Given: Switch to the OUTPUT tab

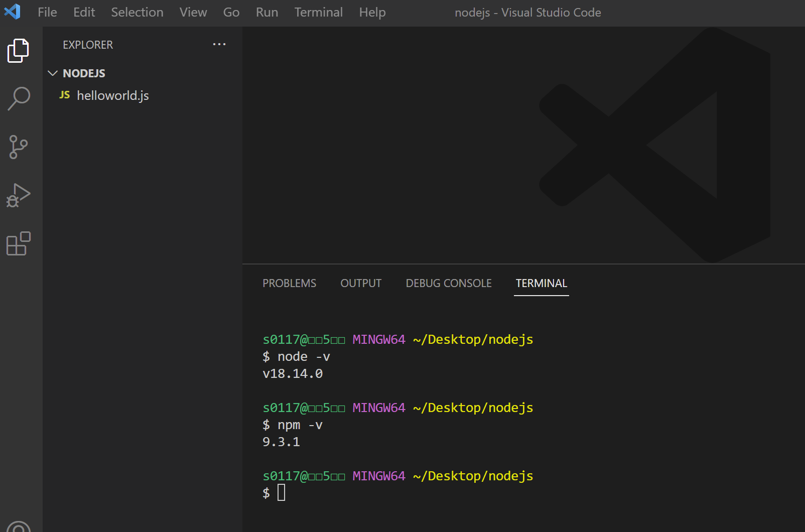Looking at the screenshot, I should click(361, 283).
